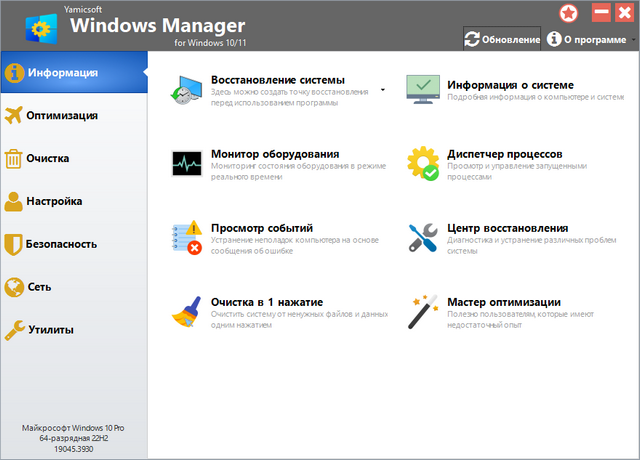Click the Repair Center tools icon
Image resolution: width=640 pixels, height=460 pixels.
point(422,238)
